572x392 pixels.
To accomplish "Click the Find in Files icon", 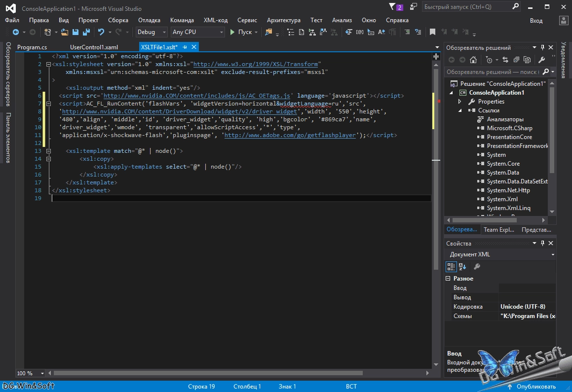I will click(268, 32).
